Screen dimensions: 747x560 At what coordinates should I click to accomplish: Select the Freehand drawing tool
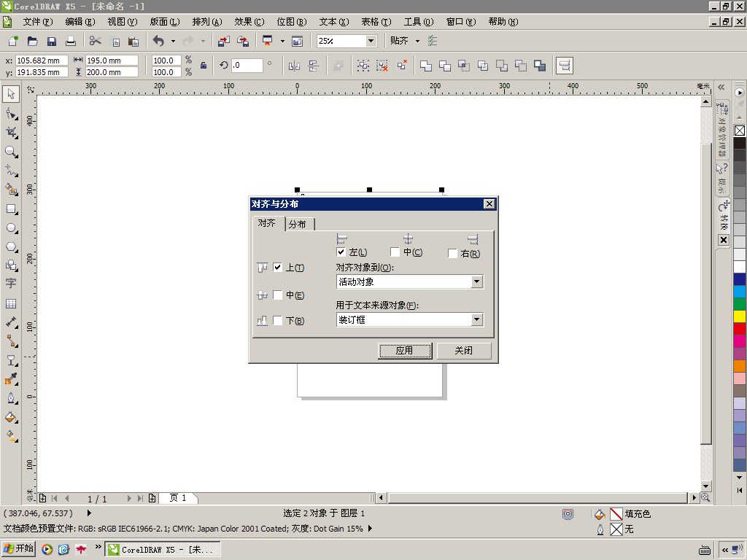(11, 171)
